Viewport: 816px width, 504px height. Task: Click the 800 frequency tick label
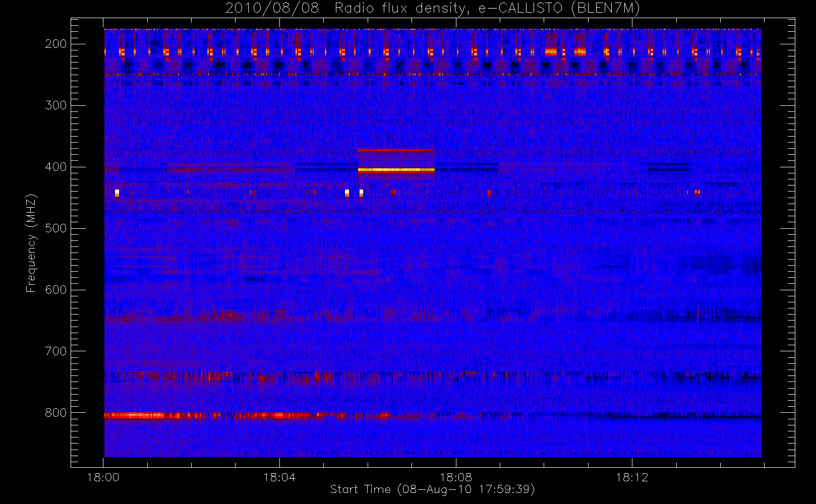coord(56,413)
